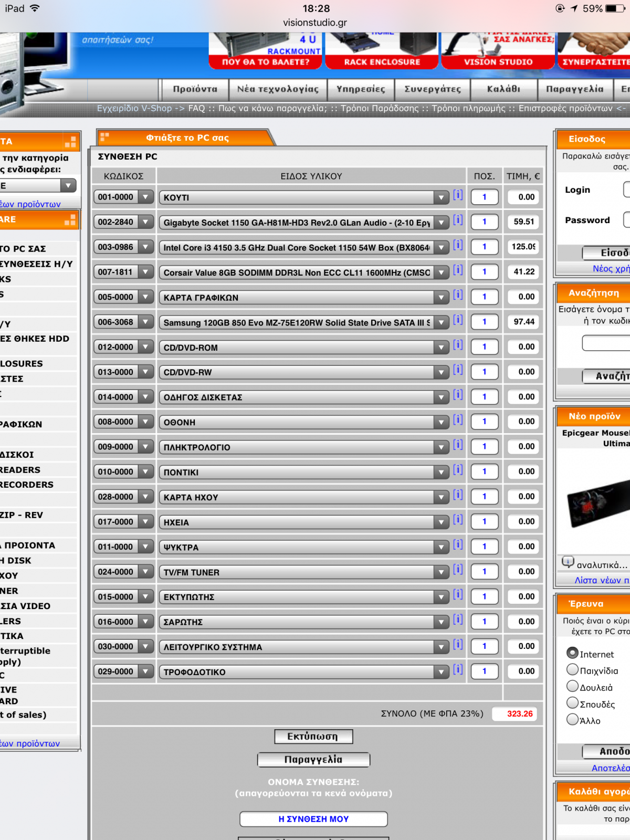
Task: Click speech bubble icon next to αναλυτικά
Action: 568,562
